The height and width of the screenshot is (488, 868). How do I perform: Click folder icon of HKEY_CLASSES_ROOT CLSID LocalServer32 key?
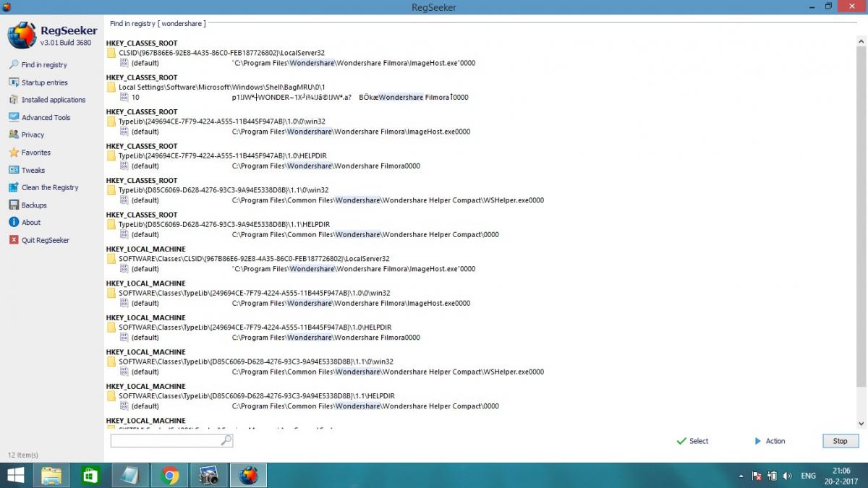pos(111,53)
